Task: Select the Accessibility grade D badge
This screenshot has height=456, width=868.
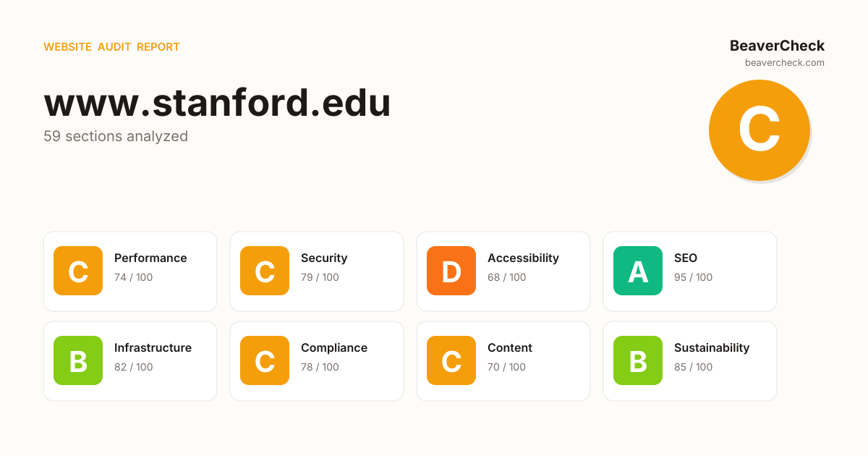Action: (451, 271)
